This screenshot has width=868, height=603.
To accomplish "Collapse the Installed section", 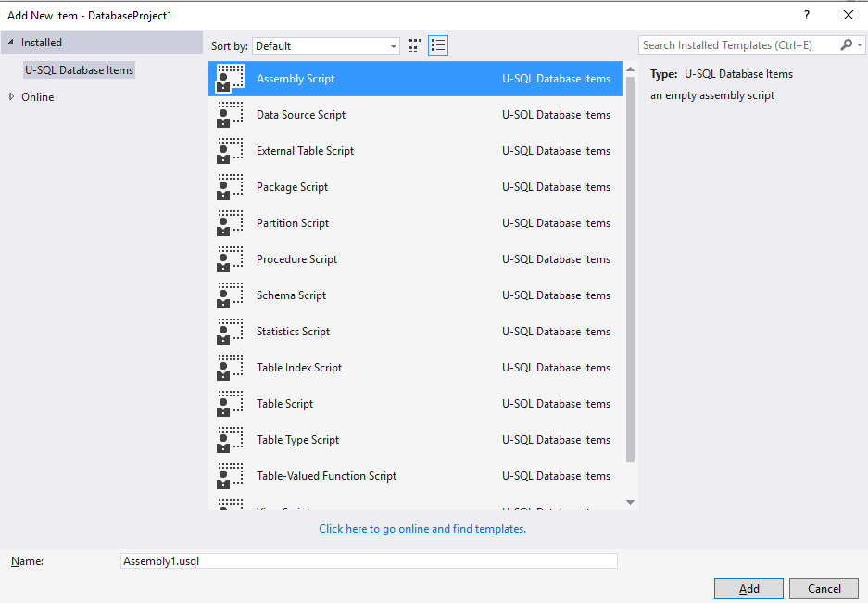I will coord(10,42).
